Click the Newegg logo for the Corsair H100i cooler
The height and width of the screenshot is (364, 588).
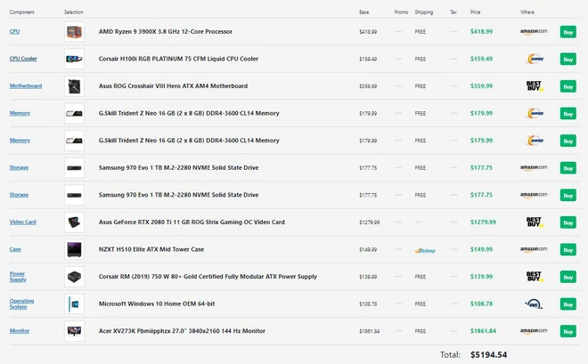533,59
